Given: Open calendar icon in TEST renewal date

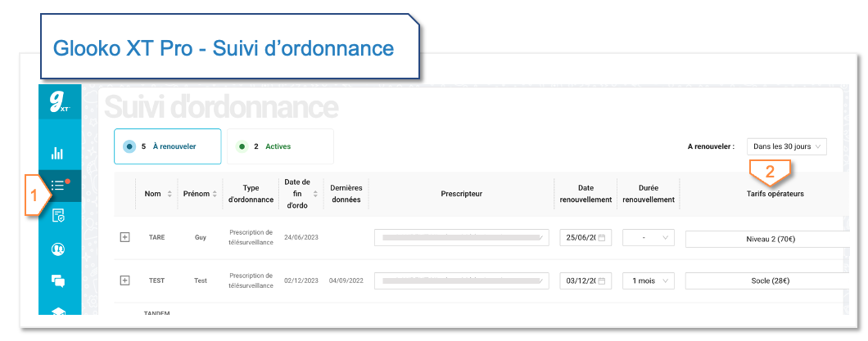Looking at the screenshot, I should pos(602,280).
